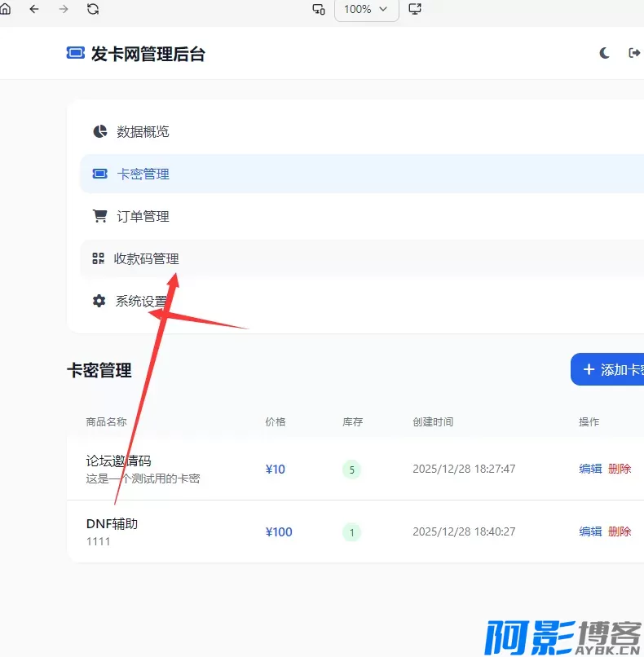Click the monitor screenshot icon in toolbar
The height and width of the screenshot is (657, 644).
(415, 9)
